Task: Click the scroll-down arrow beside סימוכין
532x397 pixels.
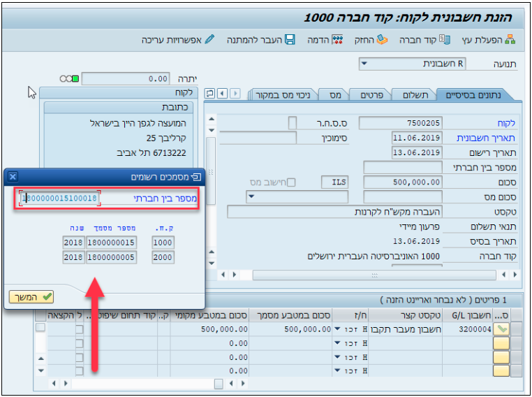Action: coord(212,131)
